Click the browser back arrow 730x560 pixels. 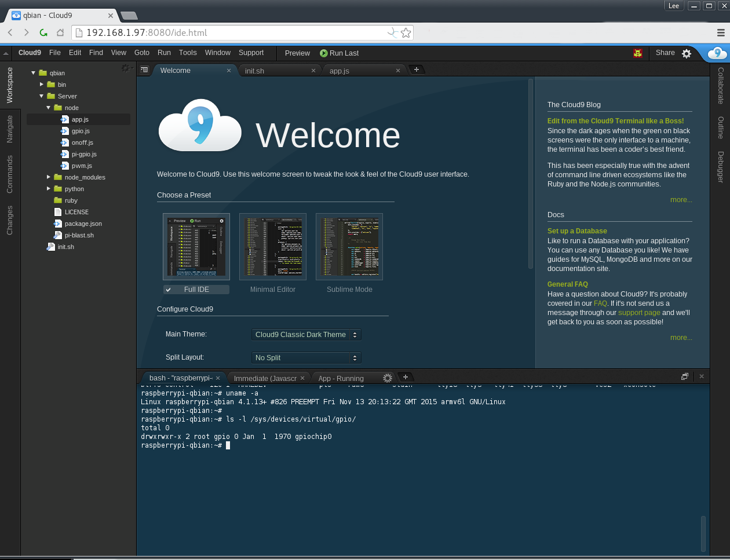coord(10,32)
